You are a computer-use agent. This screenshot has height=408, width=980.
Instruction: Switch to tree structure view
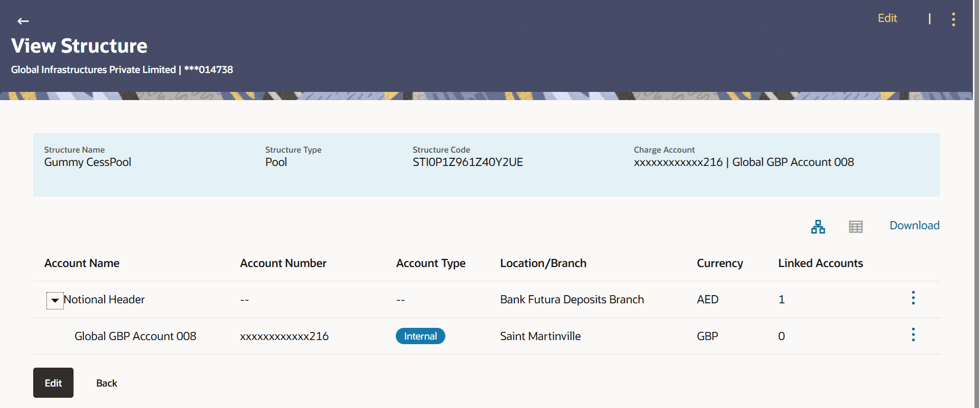tap(818, 227)
